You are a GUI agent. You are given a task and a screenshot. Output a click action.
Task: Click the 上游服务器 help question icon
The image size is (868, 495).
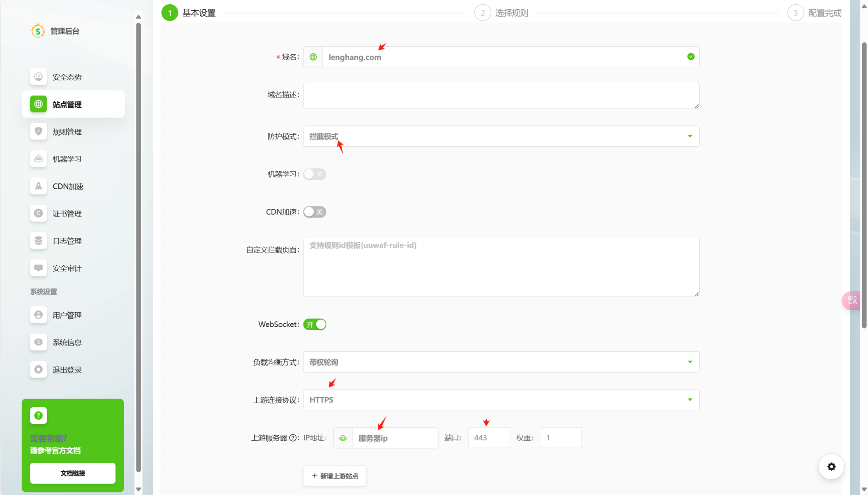click(293, 438)
